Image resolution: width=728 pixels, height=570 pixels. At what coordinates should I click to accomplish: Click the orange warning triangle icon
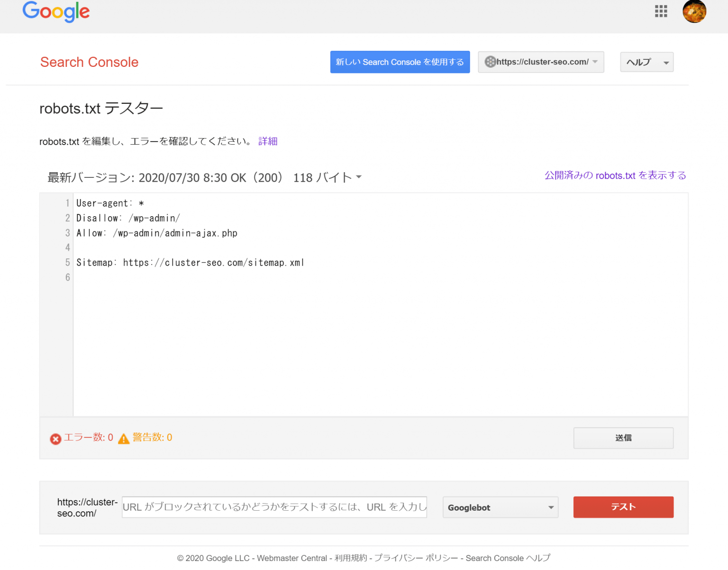coord(124,439)
